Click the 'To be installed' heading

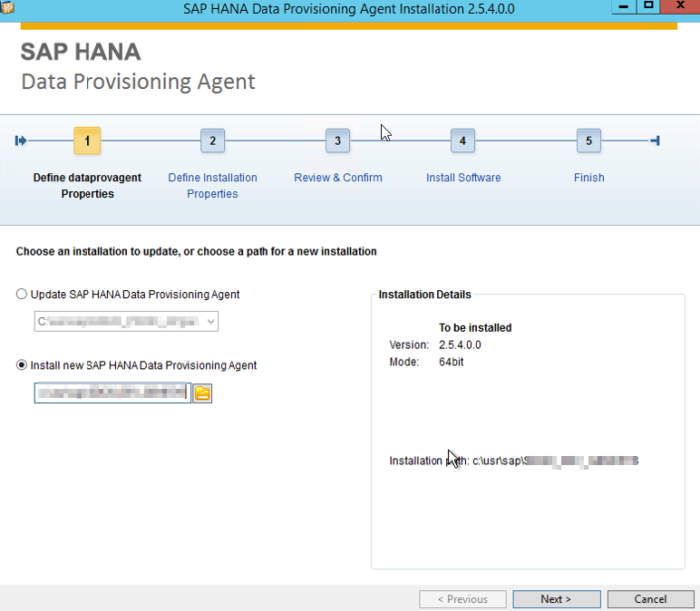475,327
